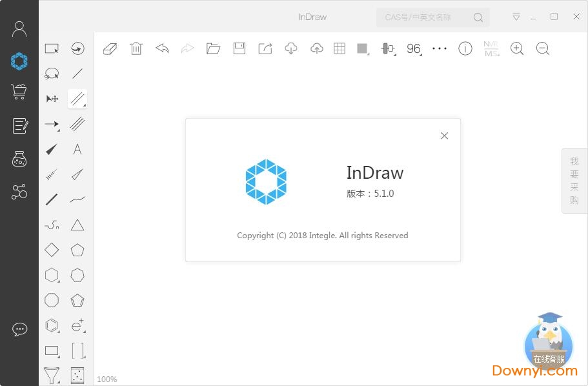Select the rotate tool

point(77,48)
